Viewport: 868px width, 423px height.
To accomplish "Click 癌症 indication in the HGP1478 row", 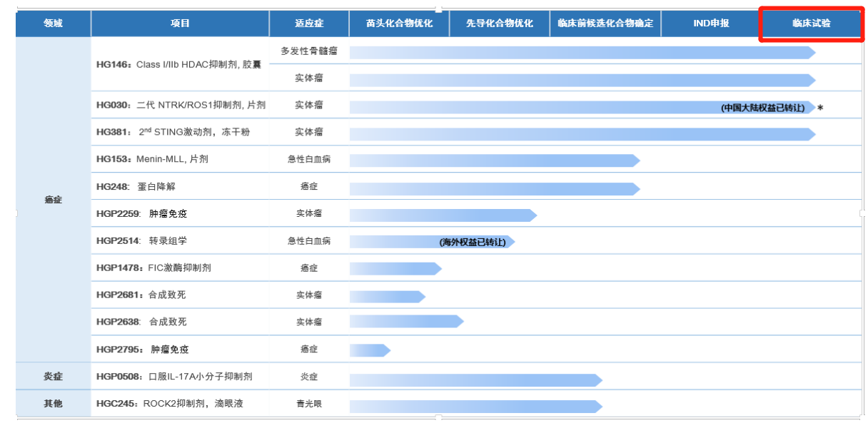I will 309,268.
